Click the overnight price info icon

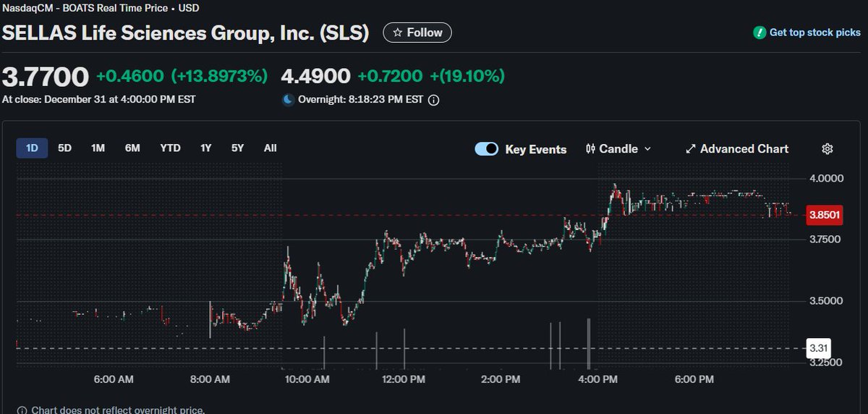tap(433, 100)
